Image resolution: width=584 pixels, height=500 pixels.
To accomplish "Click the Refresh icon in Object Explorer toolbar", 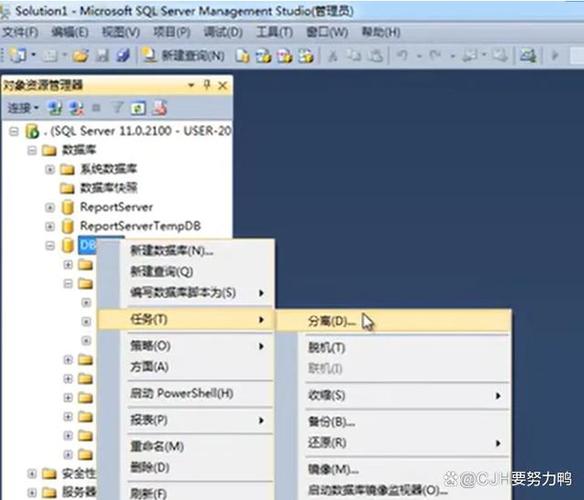I will (x=138, y=108).
